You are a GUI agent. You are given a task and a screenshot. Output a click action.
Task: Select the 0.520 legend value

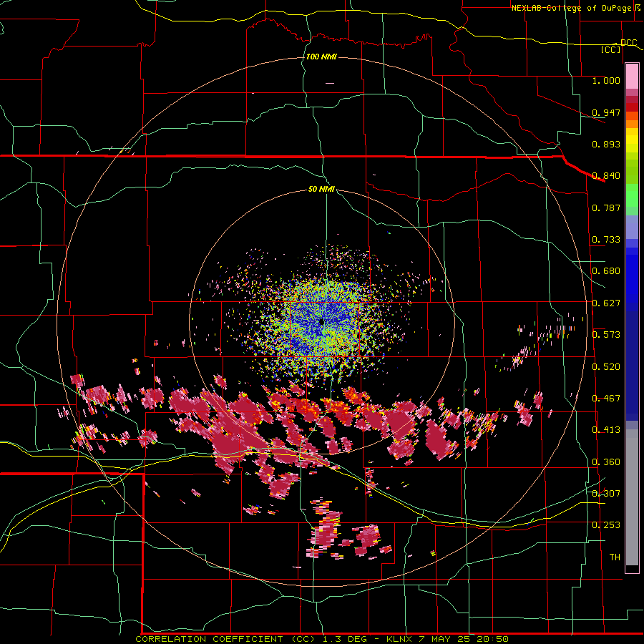click(606, 367)
